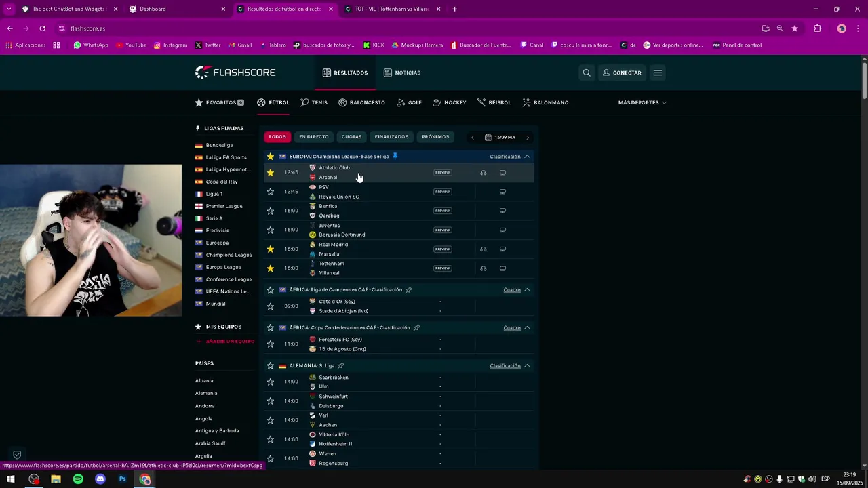
Task: Favorite the Juventus vs Borussia Dortmund match
Action: click(x=270, y=230)
